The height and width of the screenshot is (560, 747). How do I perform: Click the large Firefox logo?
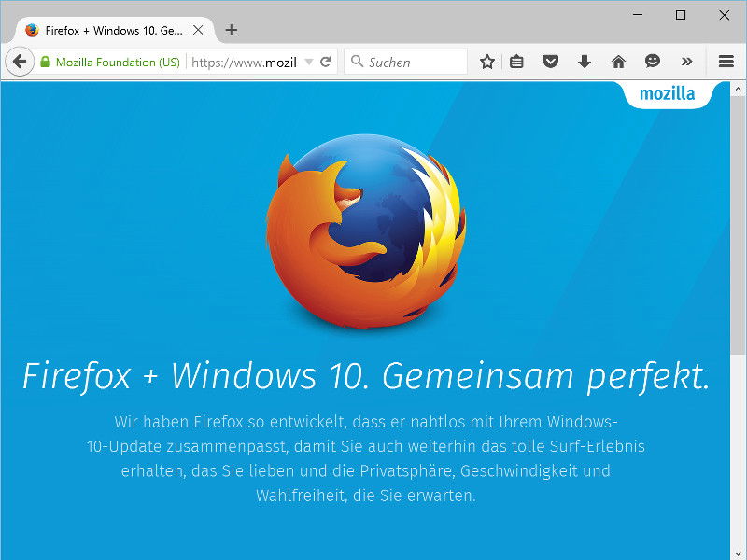[x=366, y=231]
